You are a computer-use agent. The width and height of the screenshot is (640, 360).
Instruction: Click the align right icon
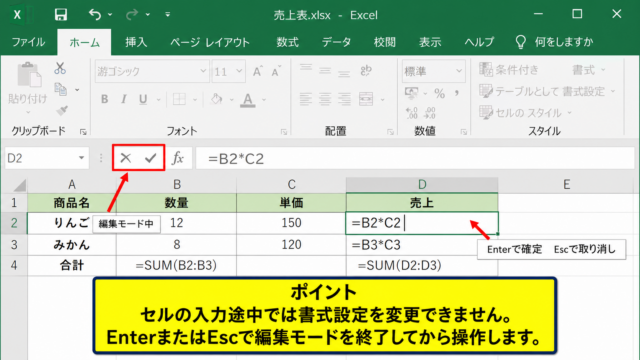[x=344, y=99]
